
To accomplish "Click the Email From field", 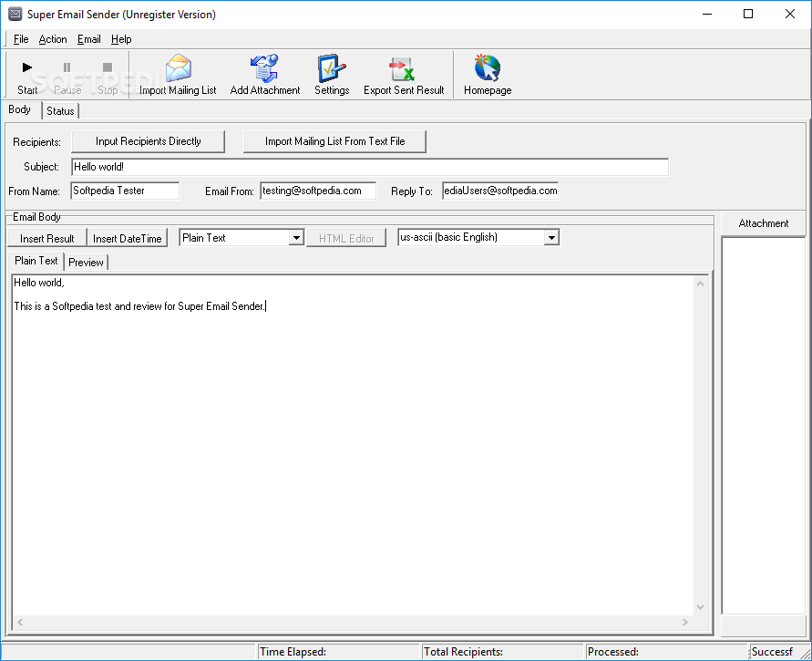I will click(318, 191).
